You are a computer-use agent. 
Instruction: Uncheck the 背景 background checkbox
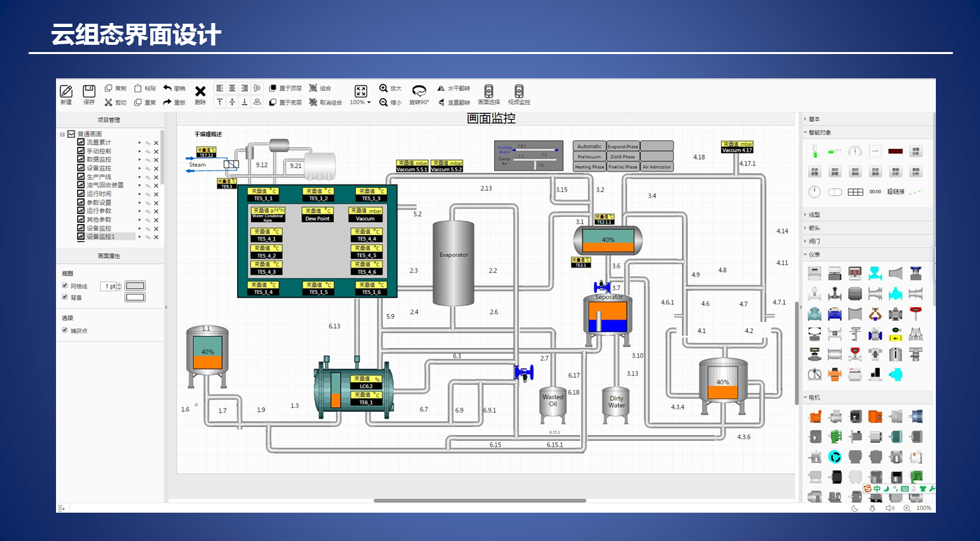click(x=65, y=297)
